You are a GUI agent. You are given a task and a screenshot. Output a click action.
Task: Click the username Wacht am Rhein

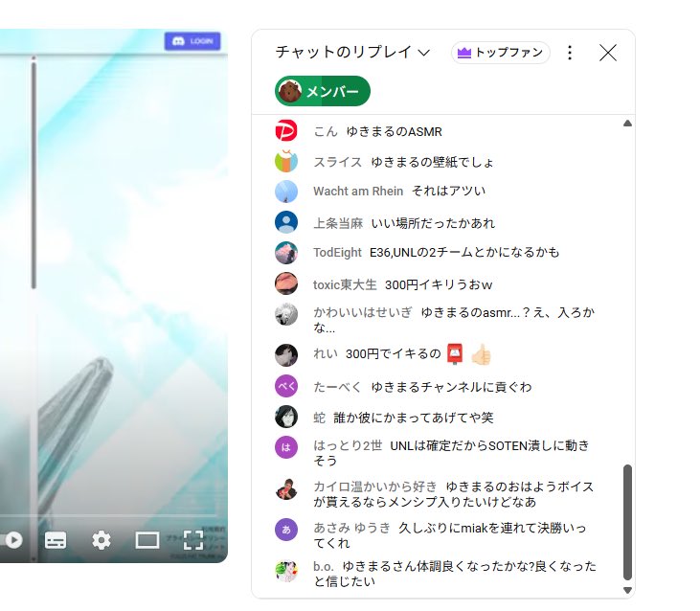(x=358, y=191)
